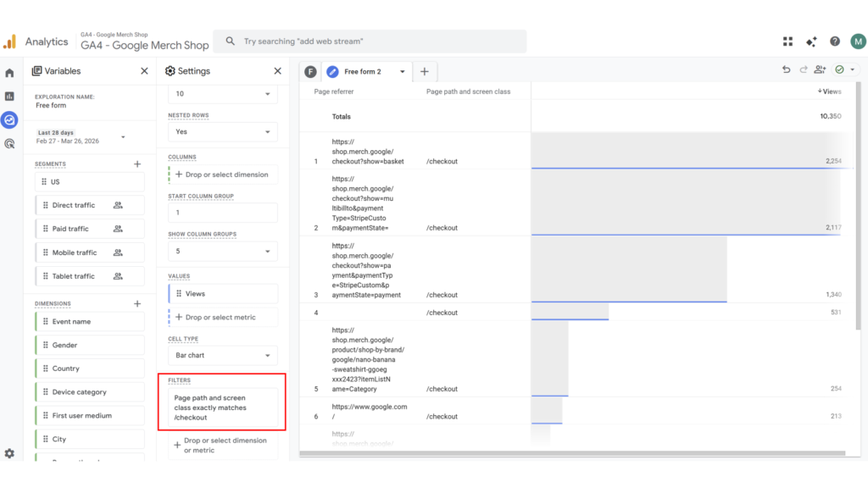The height and width of the screenshot is (488, 868).
Task: Open the Home icon in left navigation
Action: pyautogui.click(x=9, y=73)
